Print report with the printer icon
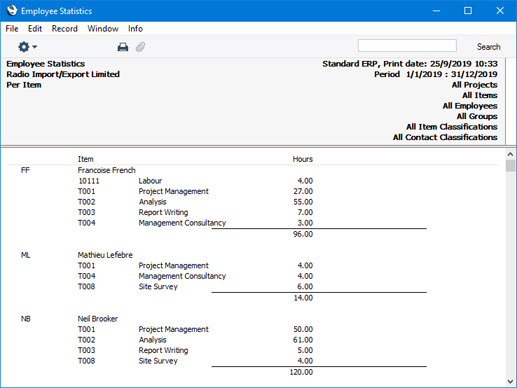This screenshot has width=517, height=388. point(123,47)
